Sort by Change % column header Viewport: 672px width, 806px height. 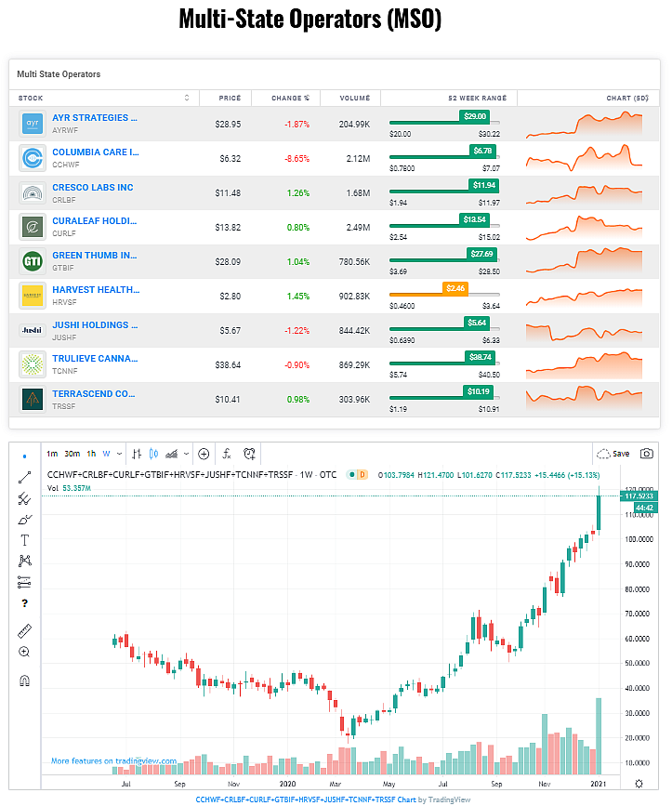pyautogui.click(x=290, y=98)
